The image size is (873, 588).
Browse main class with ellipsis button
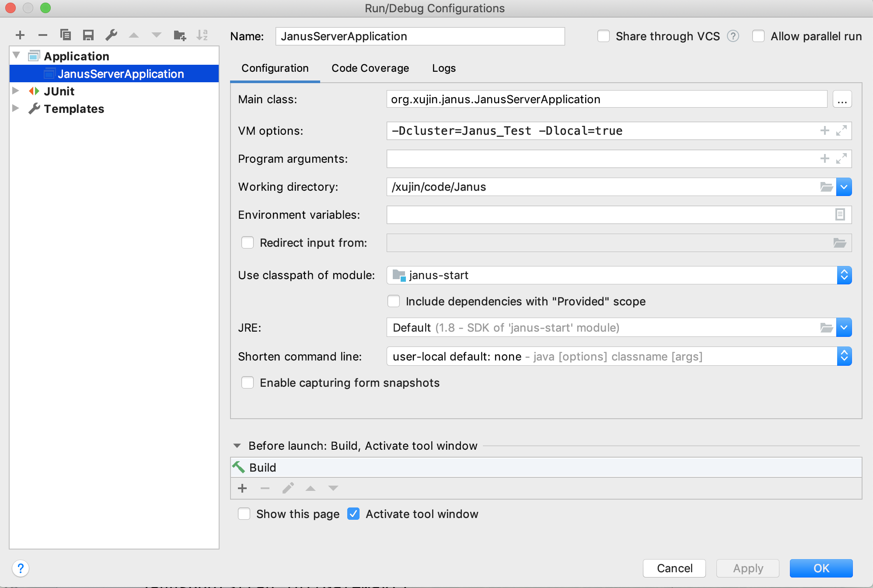pos(842,100)
